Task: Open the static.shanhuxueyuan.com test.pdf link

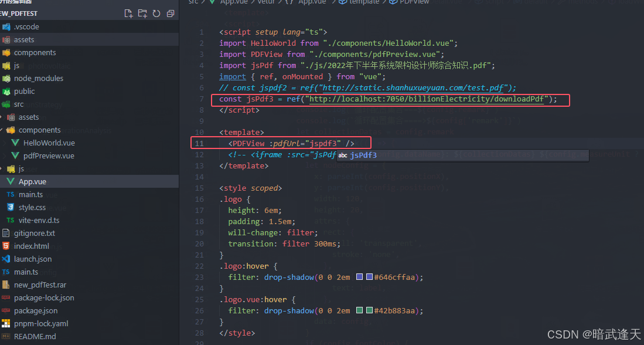Action: [x=413, y=87]
